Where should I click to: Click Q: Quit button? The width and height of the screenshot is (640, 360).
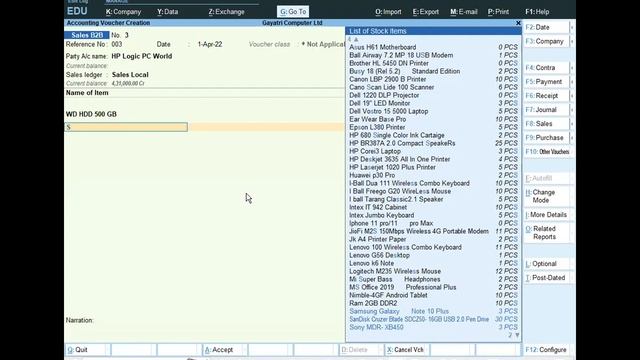(87, 350)
